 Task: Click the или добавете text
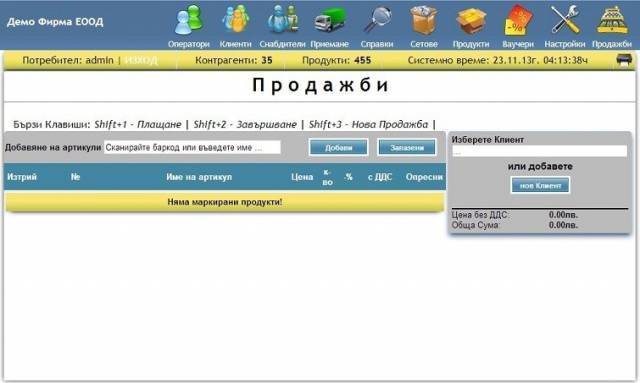tap(540, 166)
